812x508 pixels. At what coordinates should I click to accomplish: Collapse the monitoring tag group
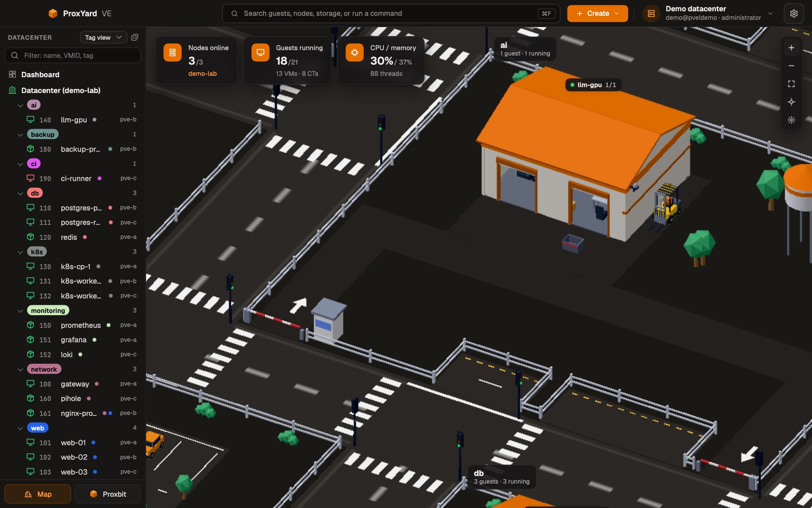20,311
